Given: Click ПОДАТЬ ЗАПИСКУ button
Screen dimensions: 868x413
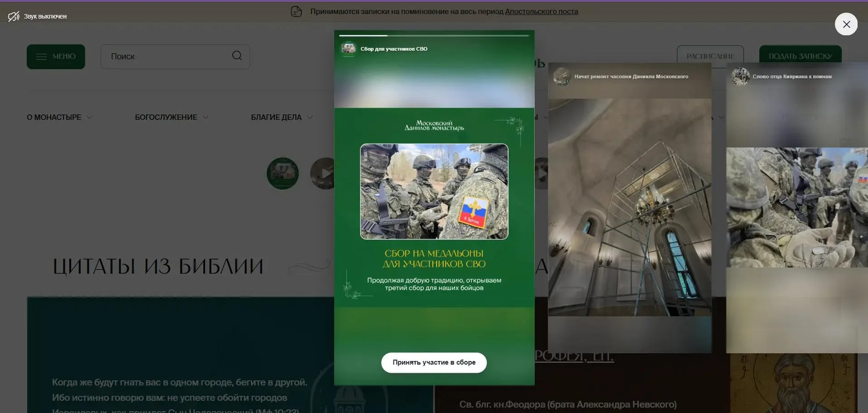Looking at the screenshot, I should tap(800, 56).
